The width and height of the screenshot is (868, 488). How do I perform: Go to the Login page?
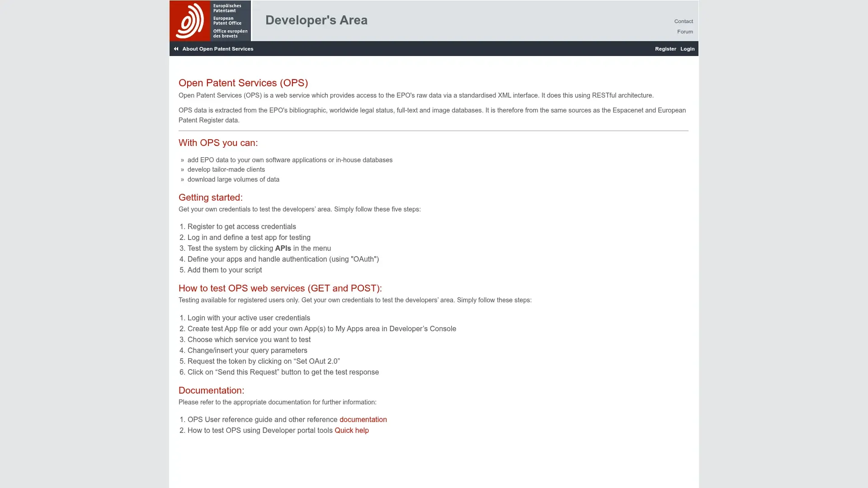(687, 49)
